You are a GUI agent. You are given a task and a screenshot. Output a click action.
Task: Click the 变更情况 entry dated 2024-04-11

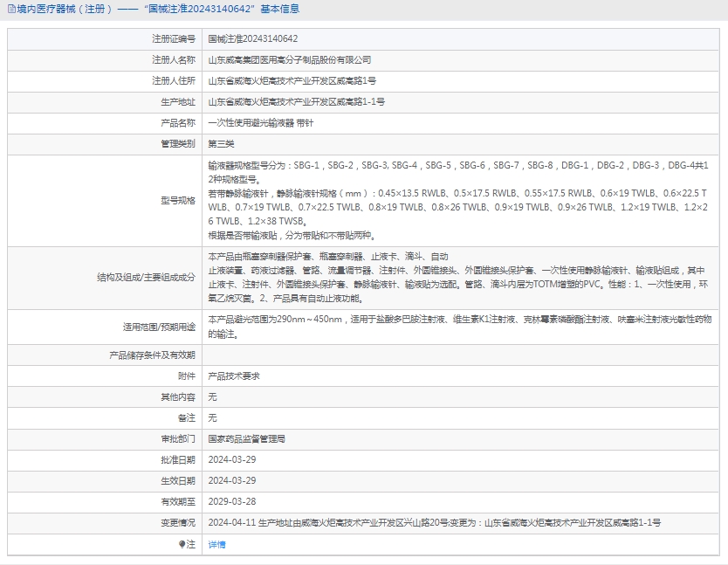[x=434, y=523]
